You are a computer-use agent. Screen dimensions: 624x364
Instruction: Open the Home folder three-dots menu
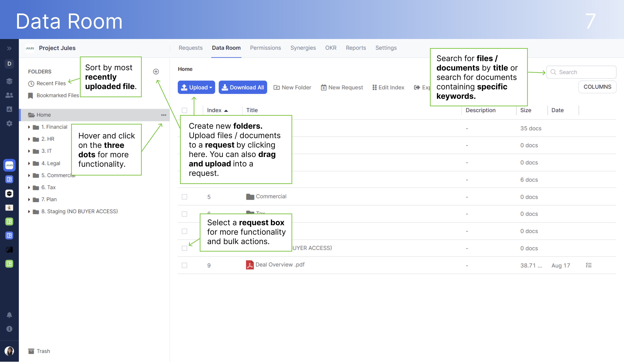164,115
